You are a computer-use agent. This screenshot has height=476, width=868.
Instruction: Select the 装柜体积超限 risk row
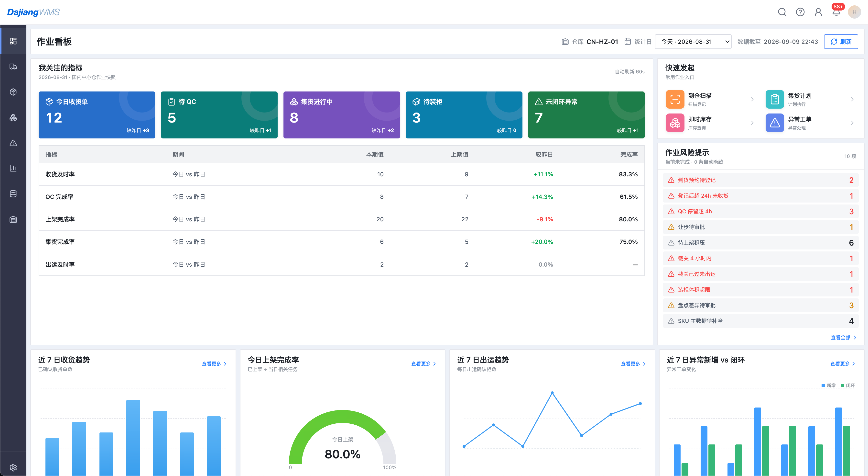pos(760,290)
